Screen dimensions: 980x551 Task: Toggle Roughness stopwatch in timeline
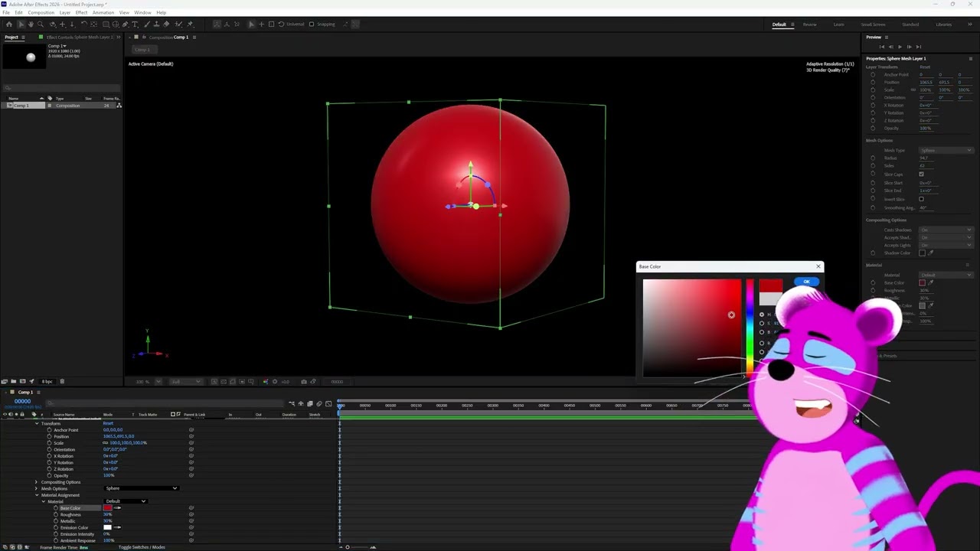[56, 514]
